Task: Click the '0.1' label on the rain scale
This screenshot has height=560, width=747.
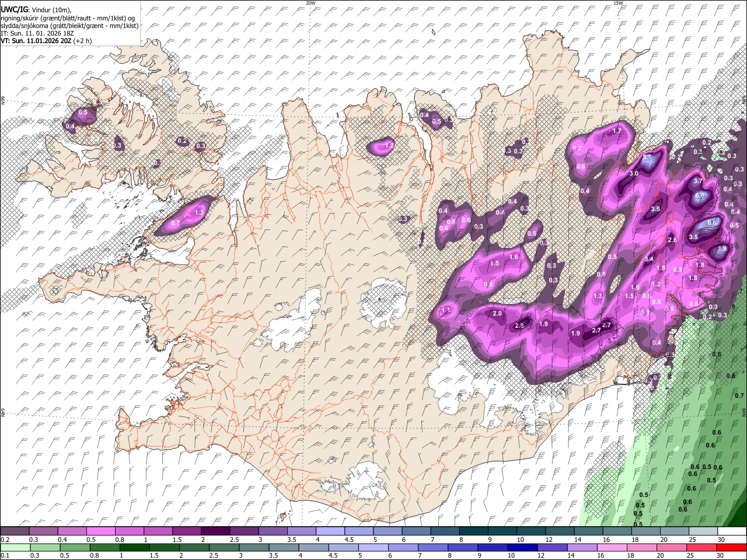Action: coord(4,555)
